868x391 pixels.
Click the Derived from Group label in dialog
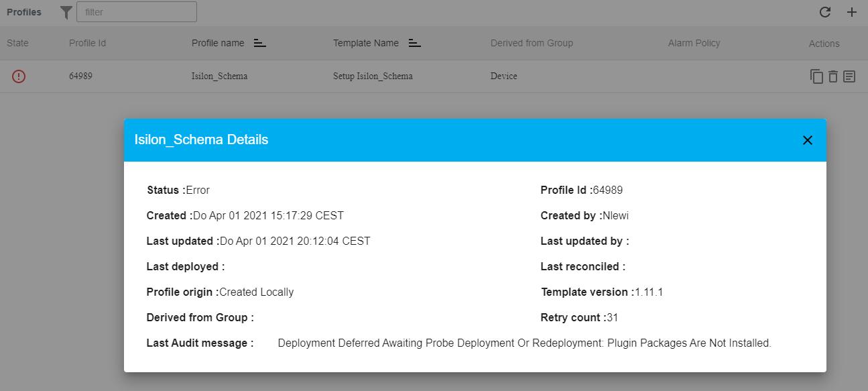(200, 317)
